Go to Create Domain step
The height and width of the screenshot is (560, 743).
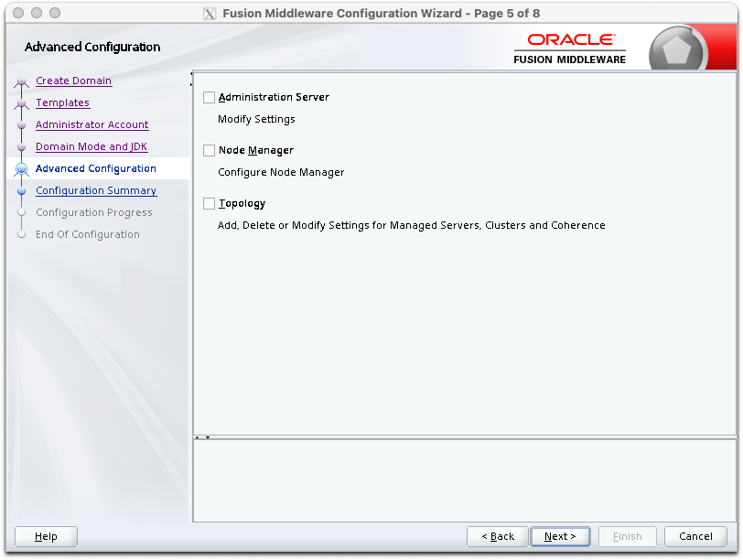click(73, 81)
